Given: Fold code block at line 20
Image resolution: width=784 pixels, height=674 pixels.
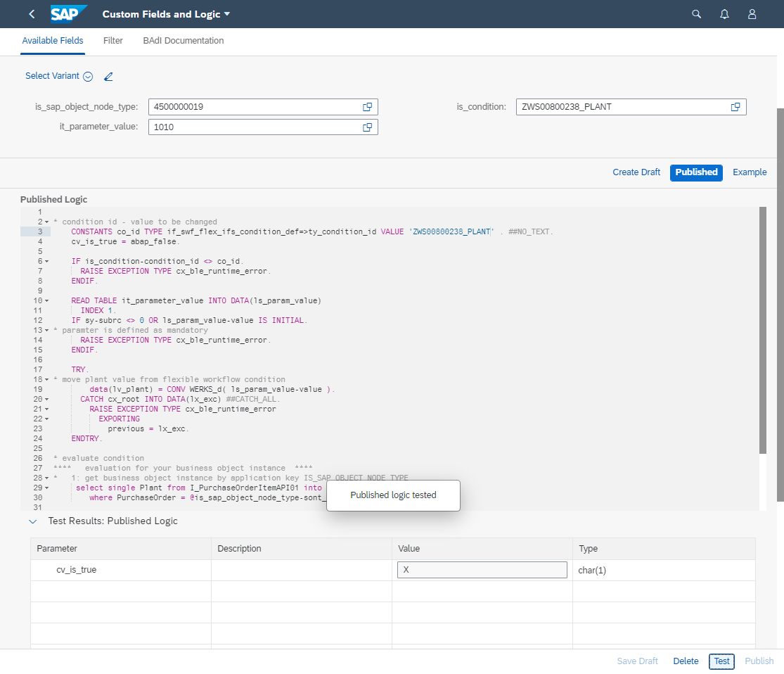Looking at the screenshot, I should 47,400.
